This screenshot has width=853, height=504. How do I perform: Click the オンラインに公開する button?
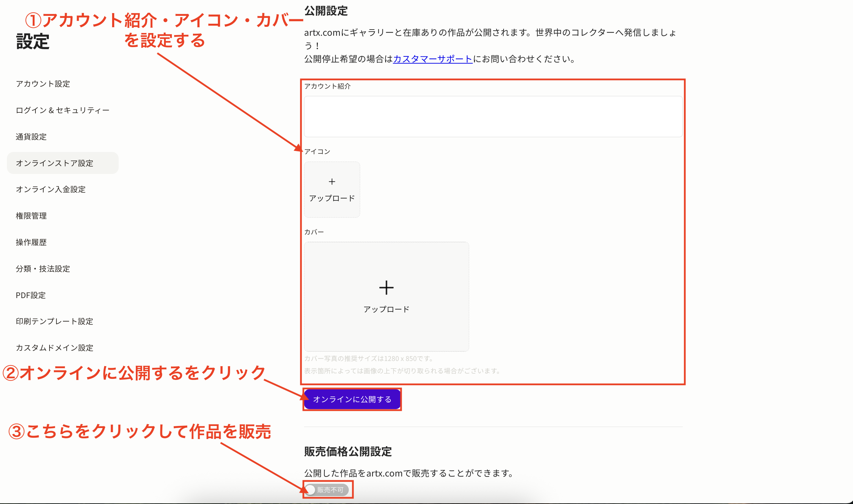(x=352, y=399)
